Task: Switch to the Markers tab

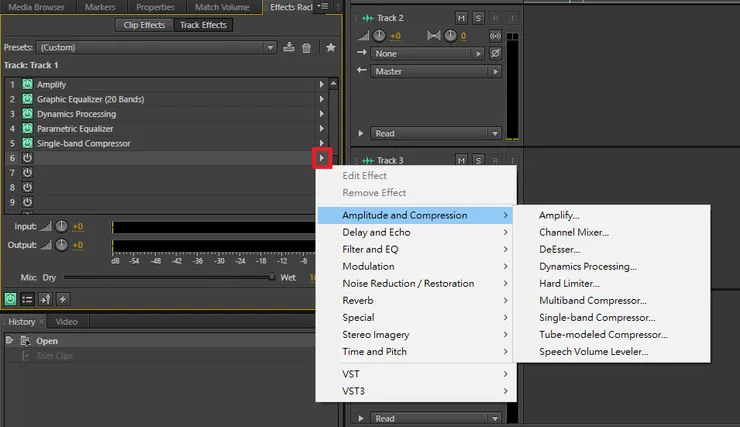Action: click(x=100, y=7)
